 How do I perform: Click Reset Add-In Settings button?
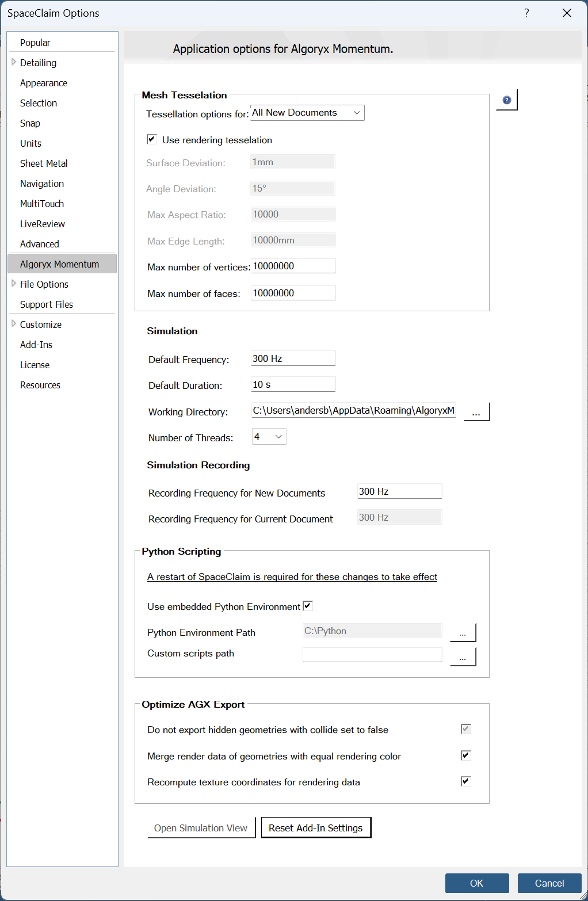pyautogui.click(x=316, y=828)
